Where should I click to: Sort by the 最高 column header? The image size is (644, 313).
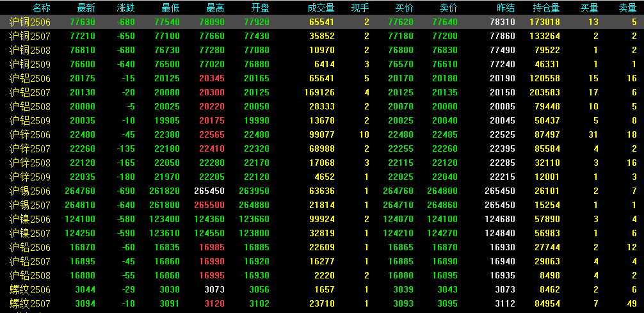[216, 8]
